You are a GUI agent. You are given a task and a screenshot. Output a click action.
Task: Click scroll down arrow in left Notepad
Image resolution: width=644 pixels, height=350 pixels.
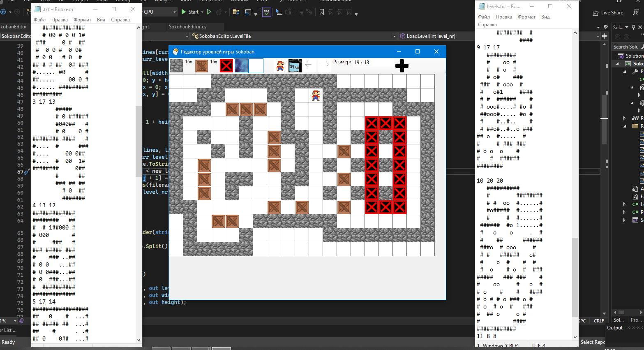pos(138,340)
